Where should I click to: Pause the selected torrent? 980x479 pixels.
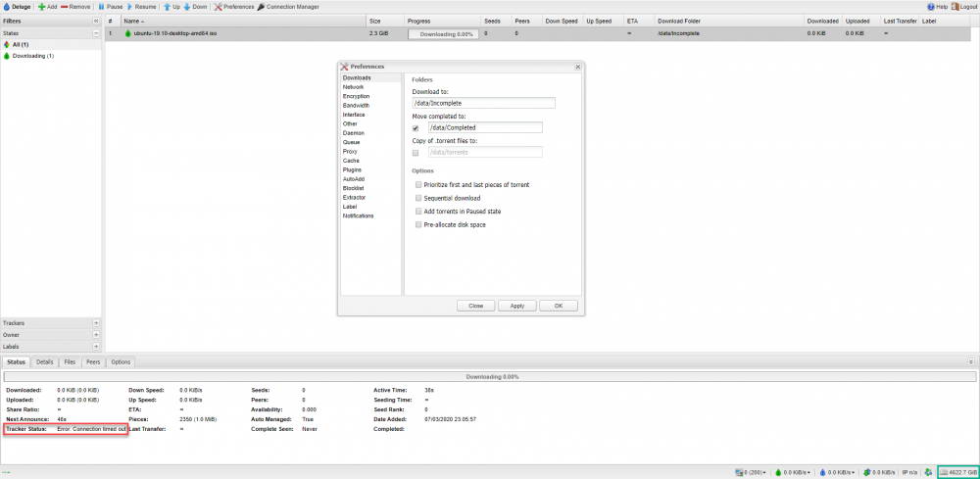(x=110, y=6)
